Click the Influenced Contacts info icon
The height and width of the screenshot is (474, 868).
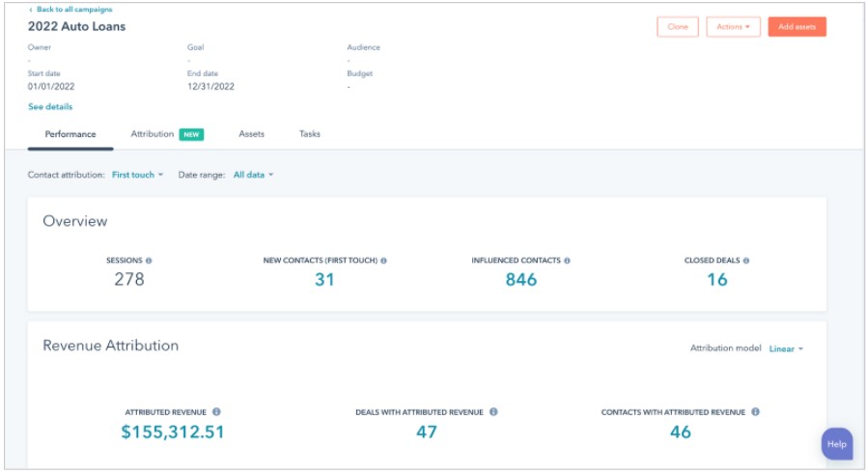[x=567, y=261]
